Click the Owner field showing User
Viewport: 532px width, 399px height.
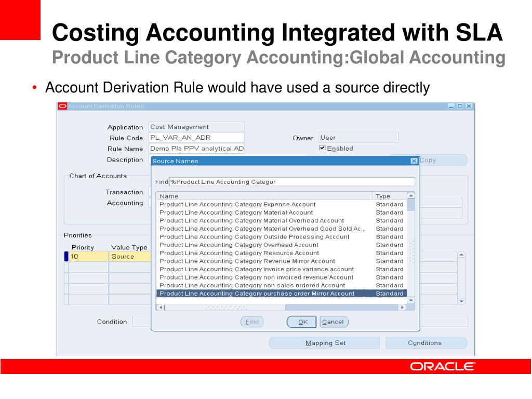358,137
